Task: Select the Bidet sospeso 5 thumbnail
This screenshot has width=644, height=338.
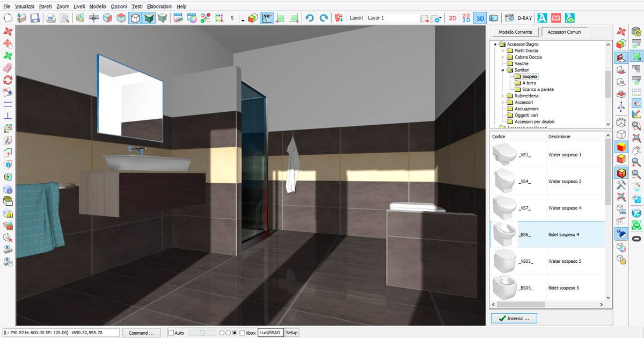Action: tap(504, 287)
